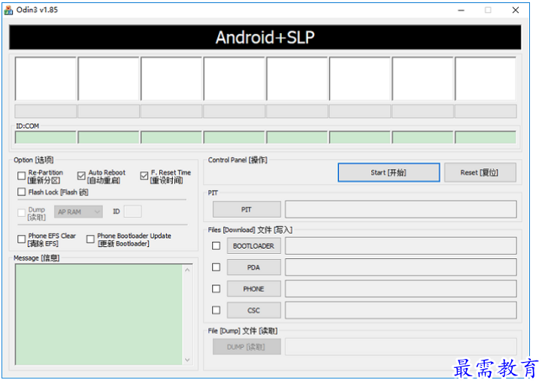The height and width of the screenshot is (392, 545).
Task: Click the DUMP button
Action: 247,347
